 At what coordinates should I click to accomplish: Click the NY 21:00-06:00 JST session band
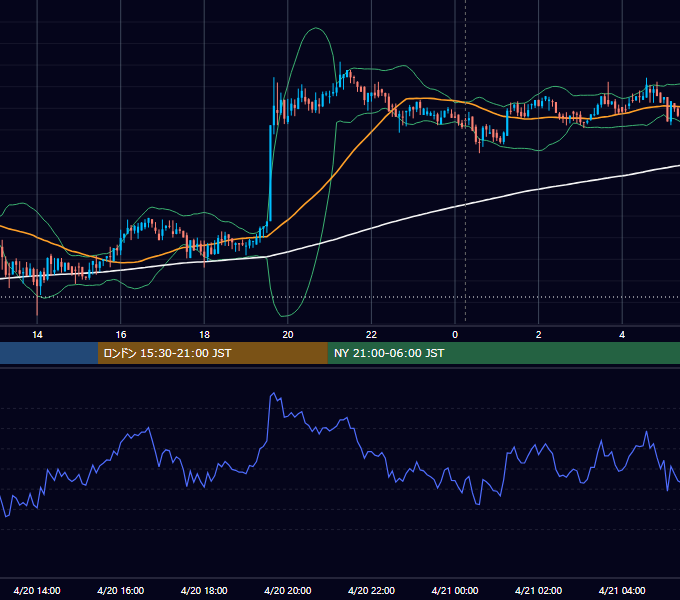point(503,353)
